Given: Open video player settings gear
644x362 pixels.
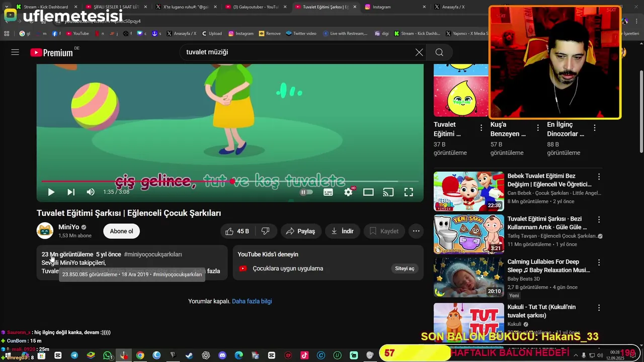Looking at the screenshot, I should pos(348,192).
